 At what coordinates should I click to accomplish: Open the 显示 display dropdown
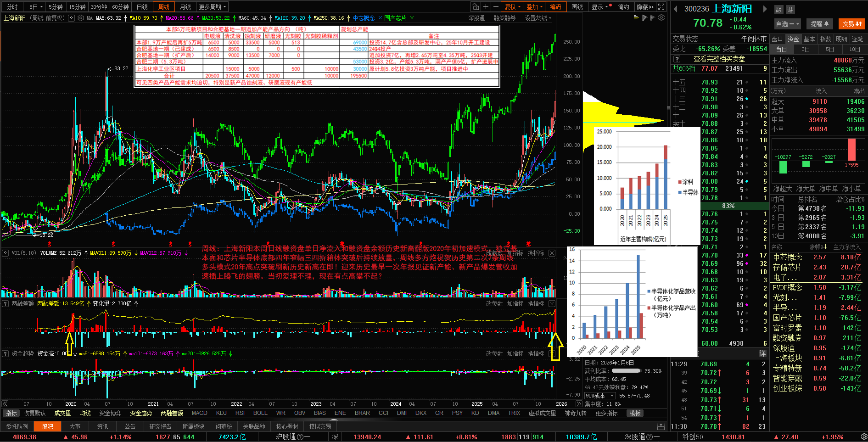point(600,7)
